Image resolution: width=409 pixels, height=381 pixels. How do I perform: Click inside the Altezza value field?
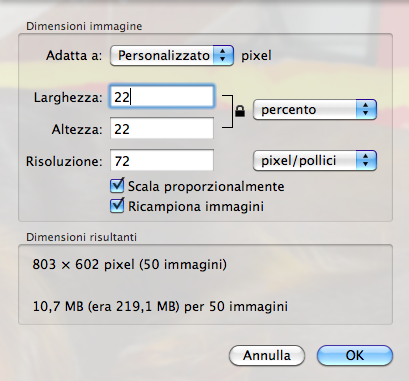162,128
